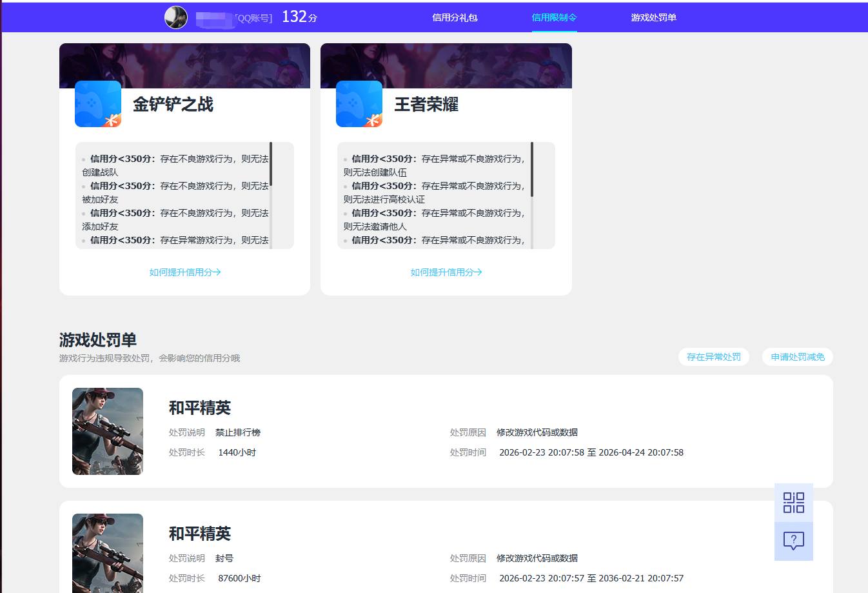Click the 则无法进行高校认证 restriction text
Image resolution: width=868 pixels, height=593 pixels.
[384, 199]
